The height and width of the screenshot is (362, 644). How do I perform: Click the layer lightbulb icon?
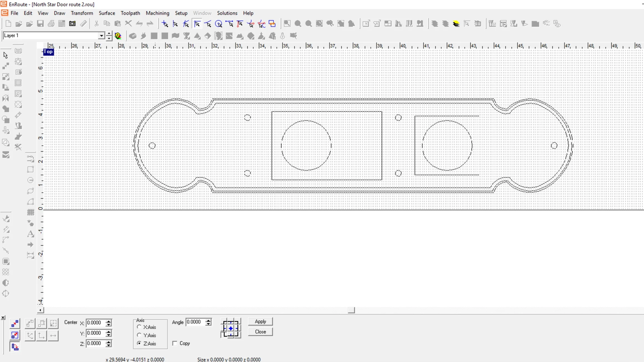[x=118, y=36]
